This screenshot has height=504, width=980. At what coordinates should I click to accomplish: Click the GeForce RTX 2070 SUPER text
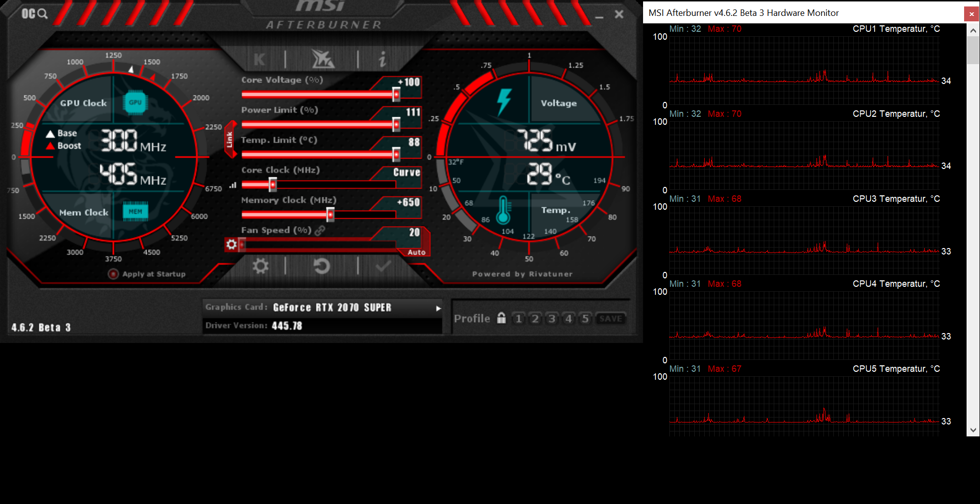click(332, 308)
